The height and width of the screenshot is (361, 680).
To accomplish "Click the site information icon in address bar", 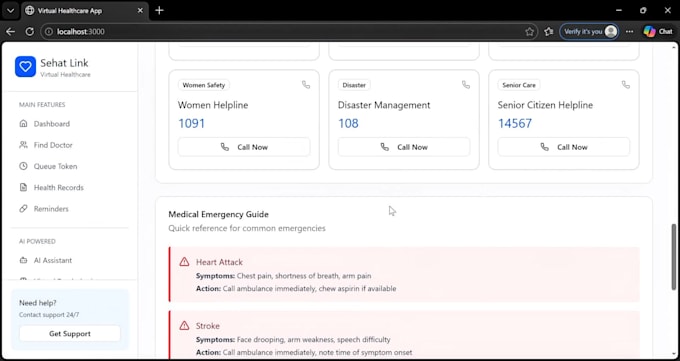I will pyautogui.click(x=49, y=32).
